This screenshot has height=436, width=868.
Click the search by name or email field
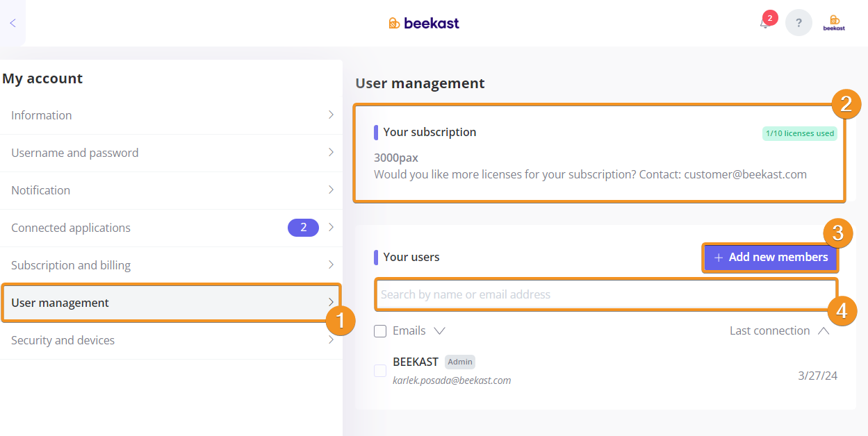pyautogui.click(x=607, y=294)
